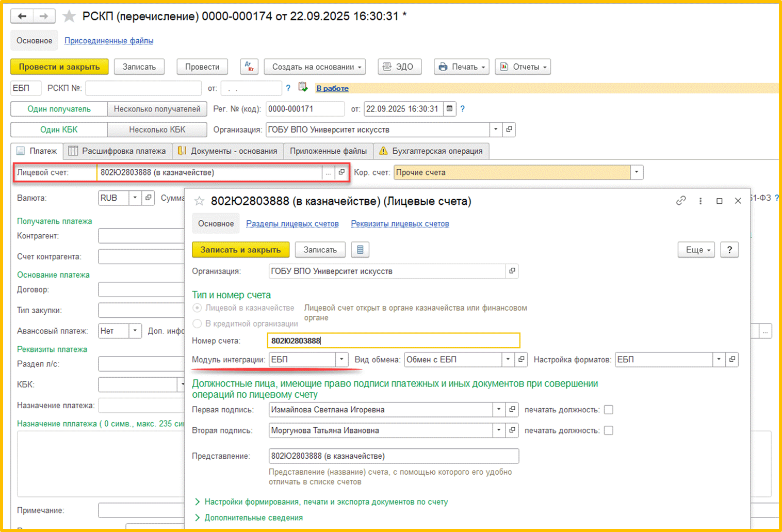Expand the Вид обмена dropdown arrow
Image resolution: width=782 pixels, height=532 pixels.
pos(508,360)
